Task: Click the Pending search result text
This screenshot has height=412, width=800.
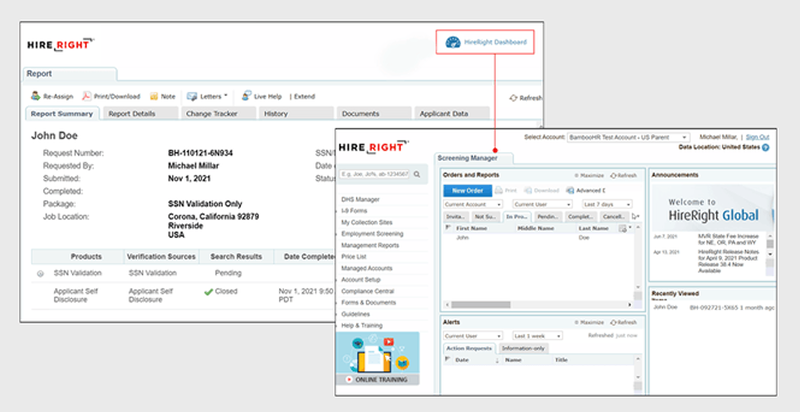Action: pos(228,273)
